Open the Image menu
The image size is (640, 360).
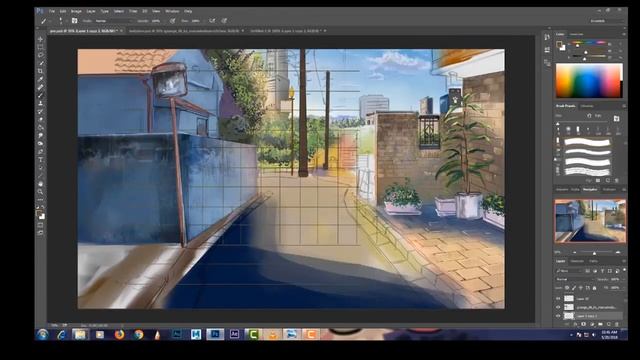[x=76, y=11]
